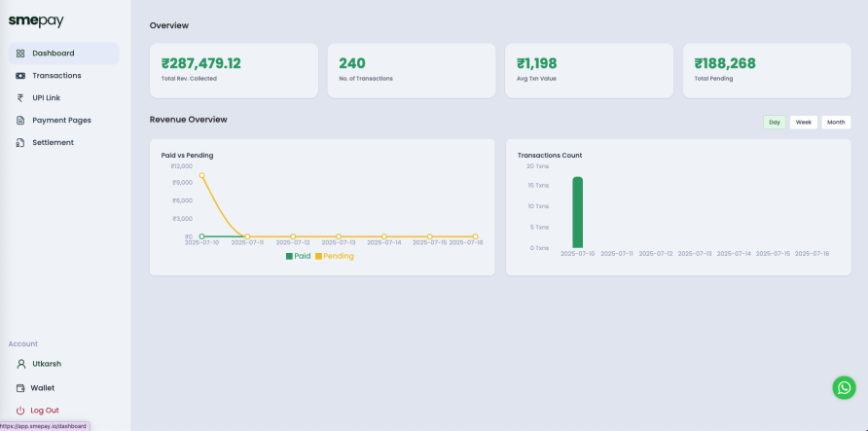Image resolution: width=868 pixels, height=431 pixels.
Task: Navigate to Settlement section
Action: [63, 143]
